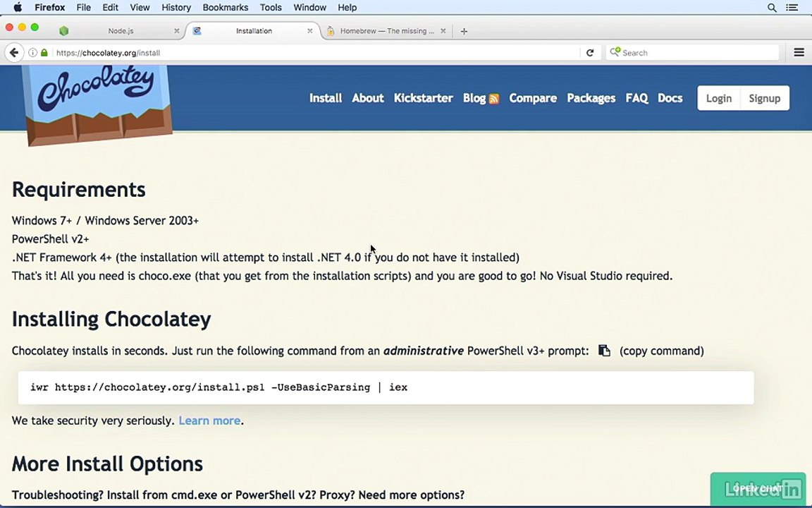
Task: Open the FAQ nav link
Action: tap(636, 98)
